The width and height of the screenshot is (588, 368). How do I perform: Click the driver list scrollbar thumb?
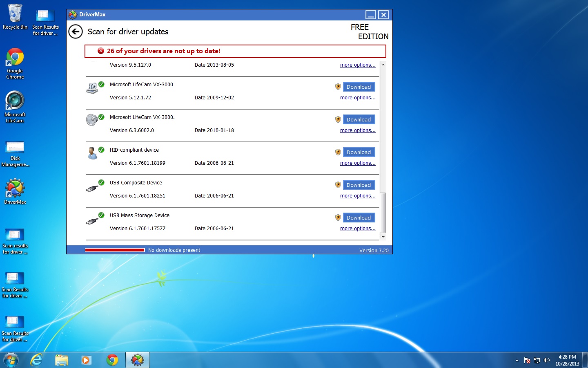[x=383, y=213]
